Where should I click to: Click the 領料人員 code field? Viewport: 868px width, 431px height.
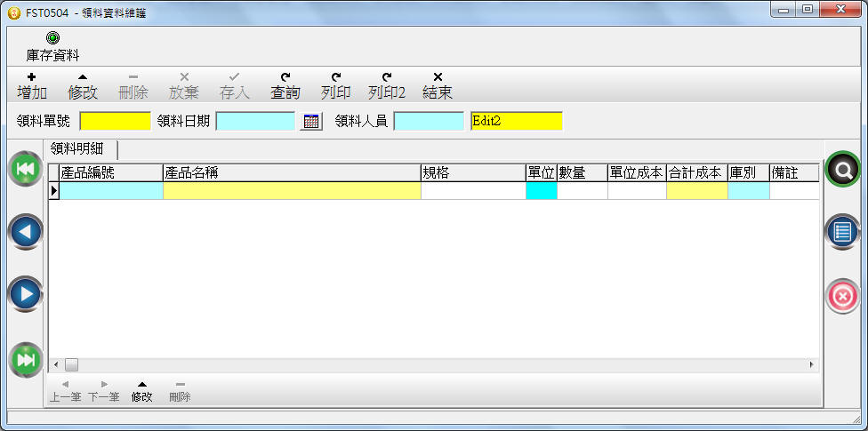pyautogui.click(x=429, y=121)
